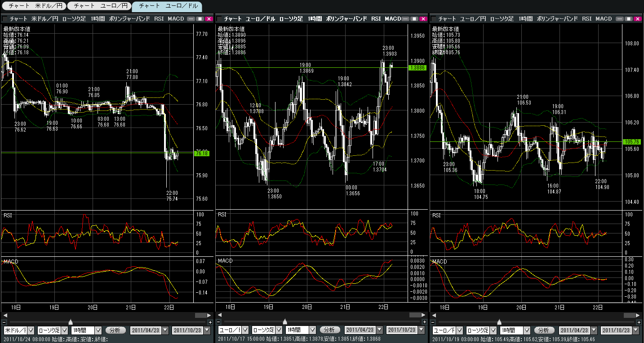Expand the 1時間 timeframe dropdown under EUR/JPY chart
644x343 pixels.
pos(527,330)
